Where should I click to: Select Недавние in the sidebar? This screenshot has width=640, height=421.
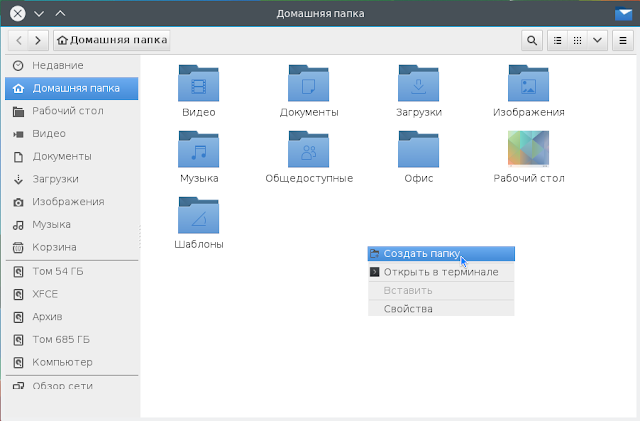click(72, 65)
